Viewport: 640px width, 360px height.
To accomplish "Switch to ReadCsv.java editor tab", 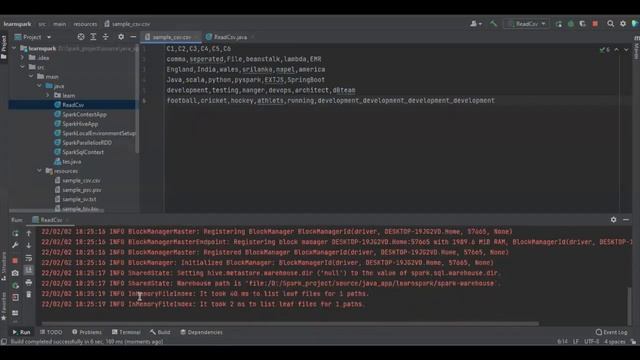I will click(230, 37).
